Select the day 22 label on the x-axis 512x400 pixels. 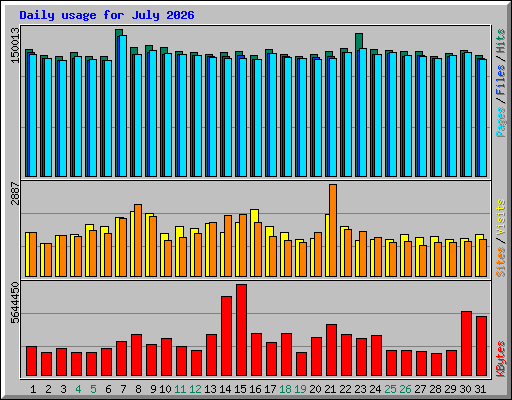345,389
